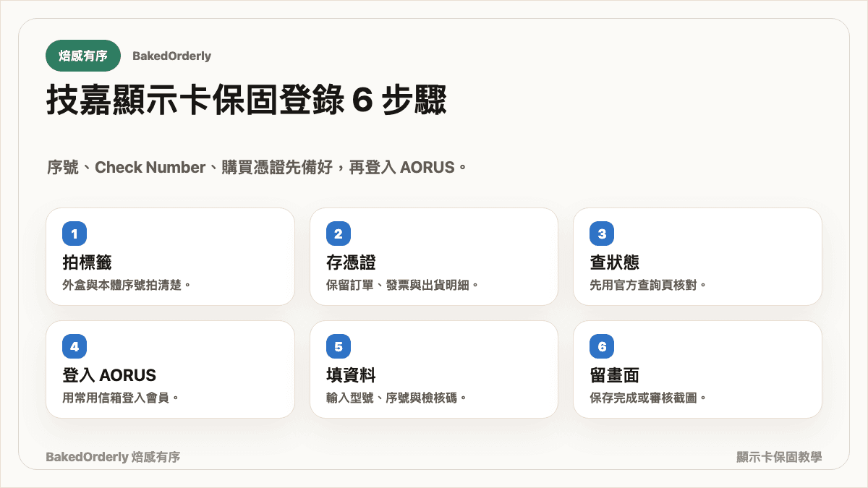
Task: Click the footer text BakedOrderly 焙感有序
Action: pyautogui.click(x=113, y=457)
